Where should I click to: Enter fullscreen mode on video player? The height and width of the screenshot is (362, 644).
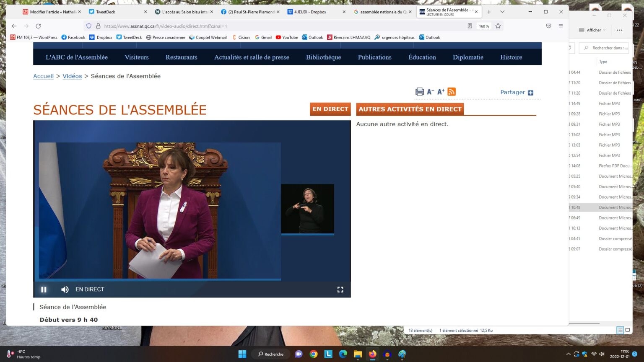point(340,290)
